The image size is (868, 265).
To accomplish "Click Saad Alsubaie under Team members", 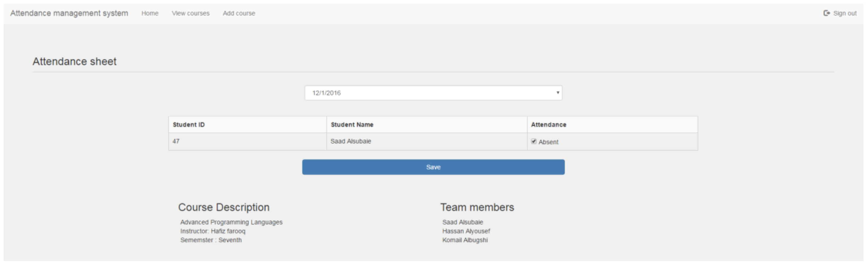I will click(x=463, y=222).
